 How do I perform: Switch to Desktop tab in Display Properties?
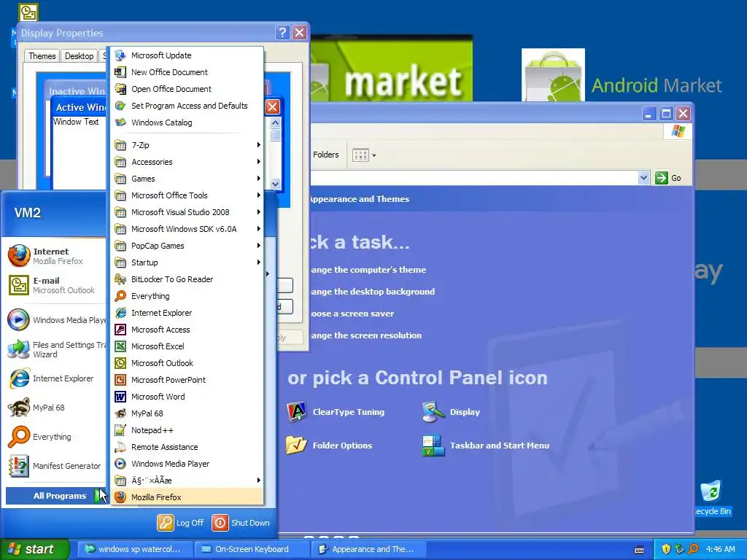(x=79, y=56)
